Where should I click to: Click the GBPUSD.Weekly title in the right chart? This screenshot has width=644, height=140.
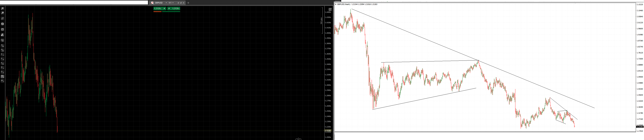point(344,4)
